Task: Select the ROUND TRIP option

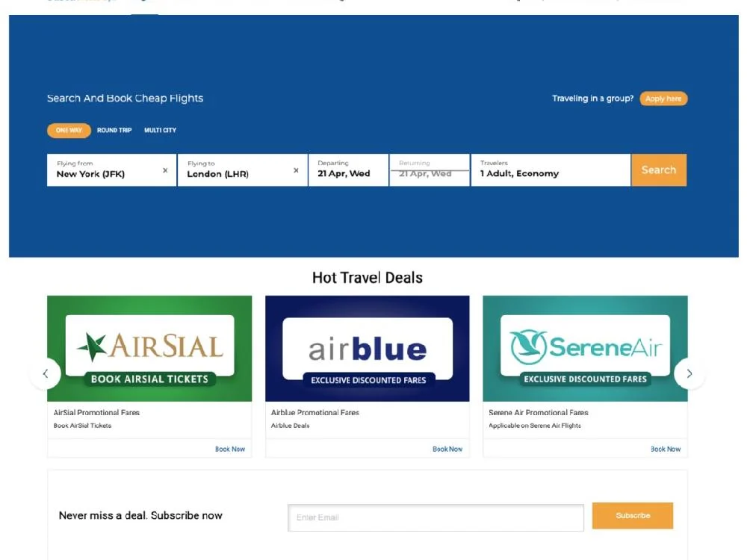Action: pos(114,131)
